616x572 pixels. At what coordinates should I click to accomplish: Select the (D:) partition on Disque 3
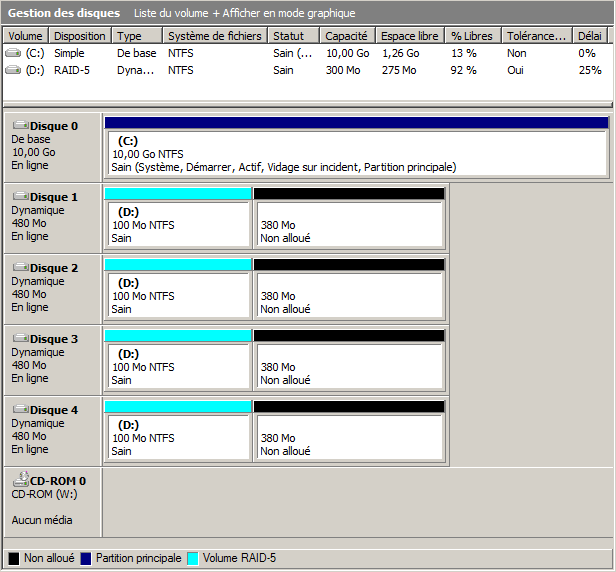(177, 366)
